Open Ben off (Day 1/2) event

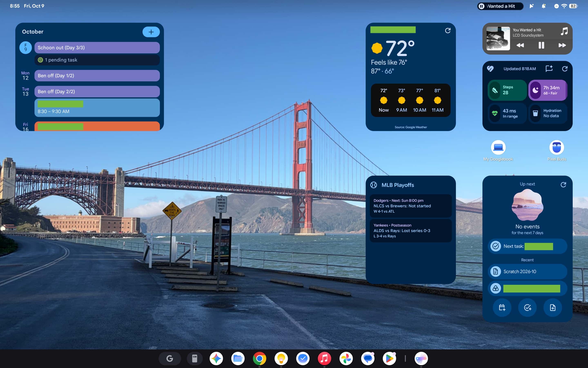point(97,76)
